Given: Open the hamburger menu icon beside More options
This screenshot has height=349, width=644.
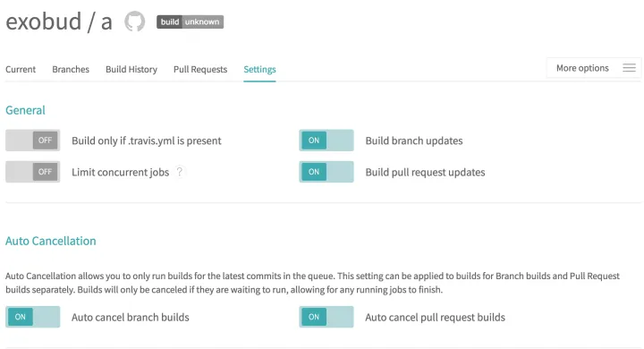Looking at the screenshot, I should 629,68.
